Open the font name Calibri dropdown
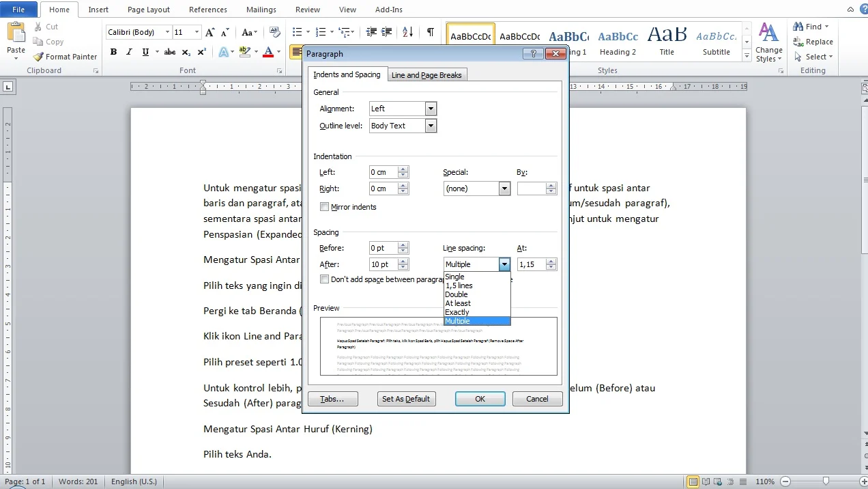 point(168,32)
